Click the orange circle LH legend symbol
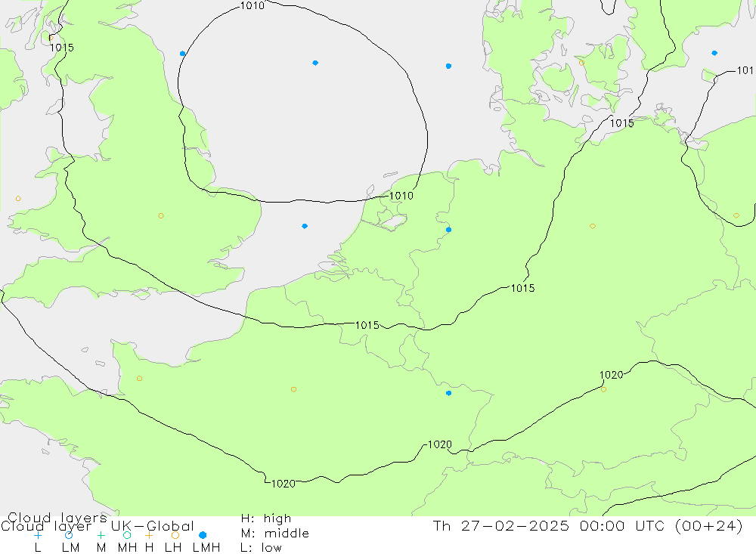Viewport: 756px width, 554px height. [x=175, y=535]
